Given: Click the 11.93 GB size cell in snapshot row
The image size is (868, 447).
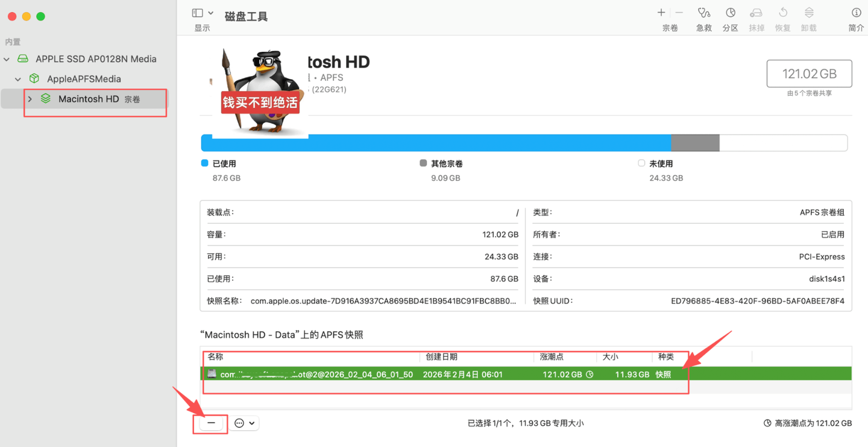Looking at the screenshot, I should pos(632,374).
